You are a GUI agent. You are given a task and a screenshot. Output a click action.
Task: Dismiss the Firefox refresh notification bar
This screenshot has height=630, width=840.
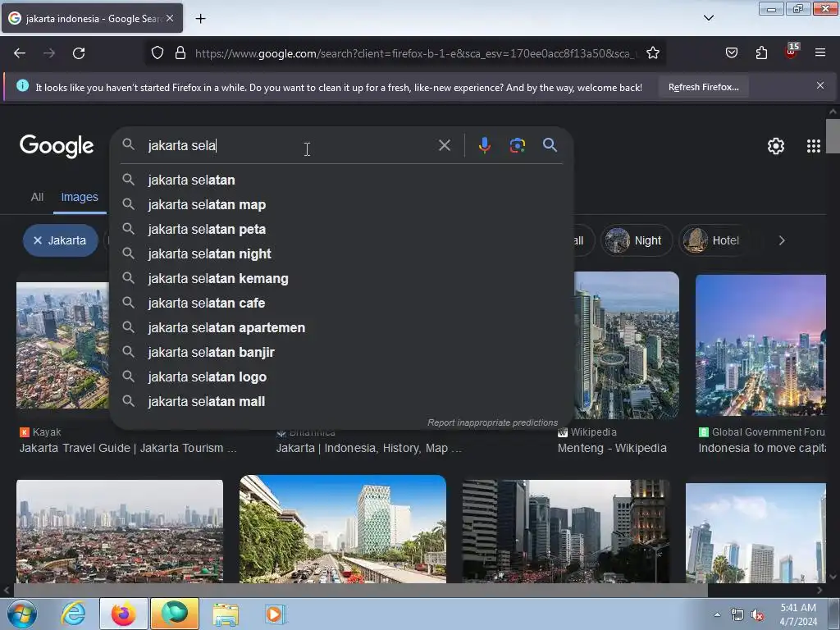click(819, 85)
